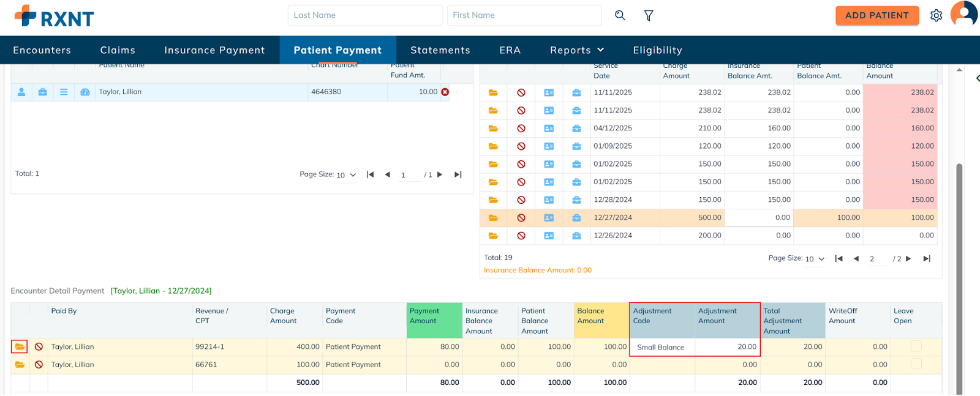Open the settings gear icon
980x396 pixels.
(x=936, y=15)
